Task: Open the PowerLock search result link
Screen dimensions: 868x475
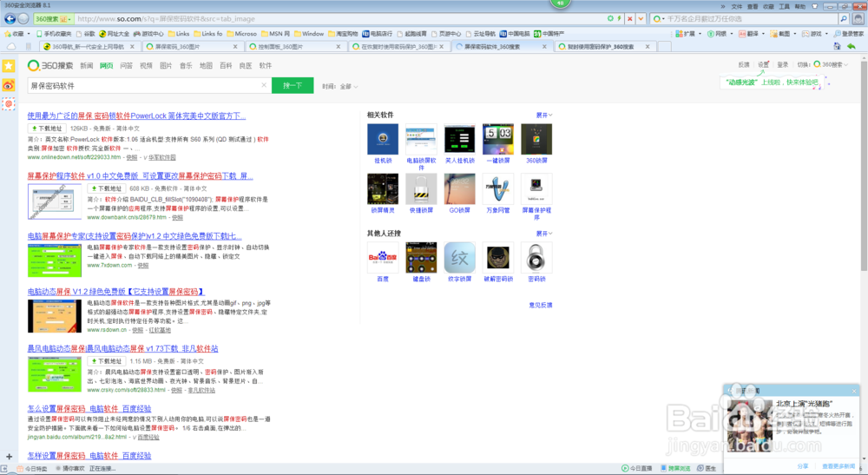Action: [137, 115]
